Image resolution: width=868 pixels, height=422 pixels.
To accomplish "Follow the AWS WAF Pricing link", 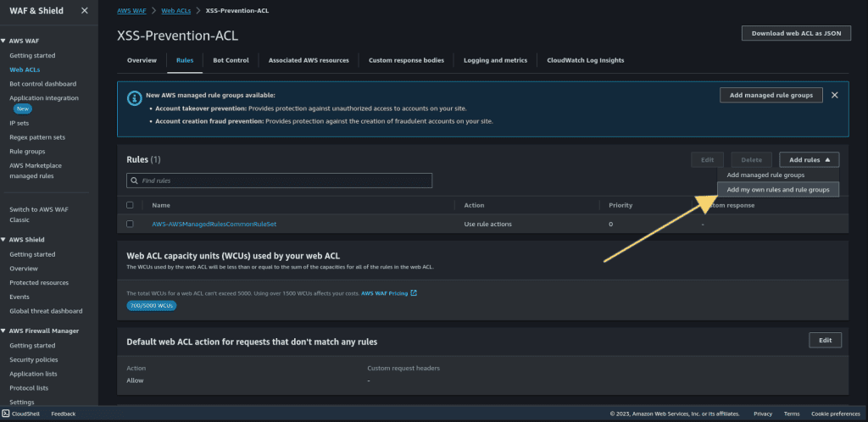I will [x=384, y=293].
